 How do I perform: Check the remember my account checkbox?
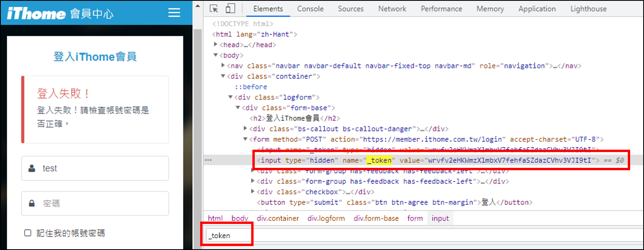pos(28,233)
